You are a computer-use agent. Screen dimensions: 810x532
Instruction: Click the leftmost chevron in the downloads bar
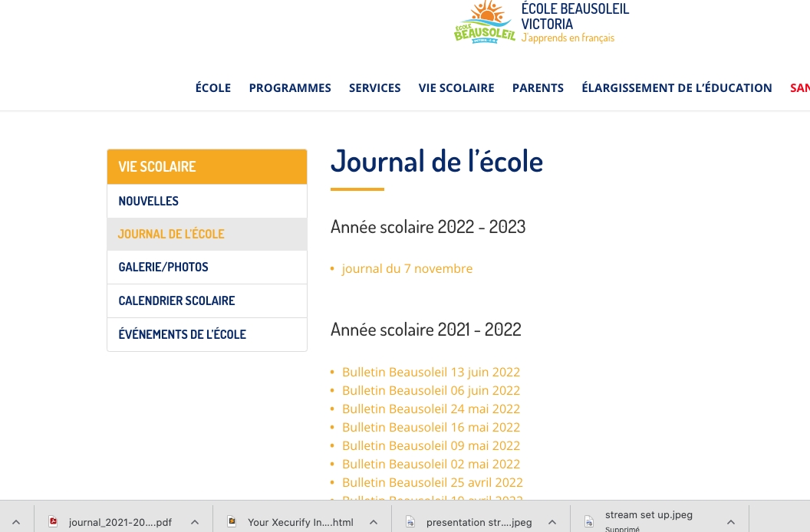[16, 522]
